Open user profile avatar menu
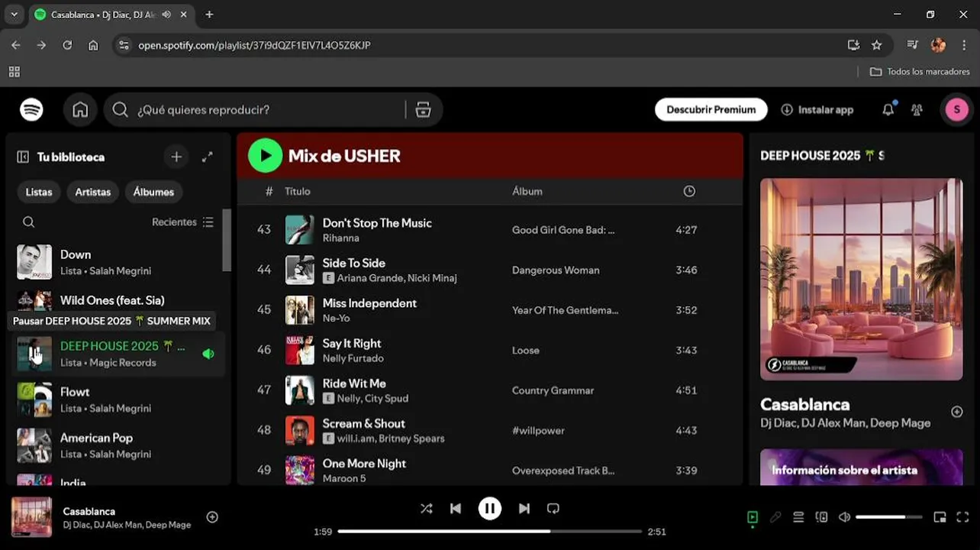 coord(957,110)
